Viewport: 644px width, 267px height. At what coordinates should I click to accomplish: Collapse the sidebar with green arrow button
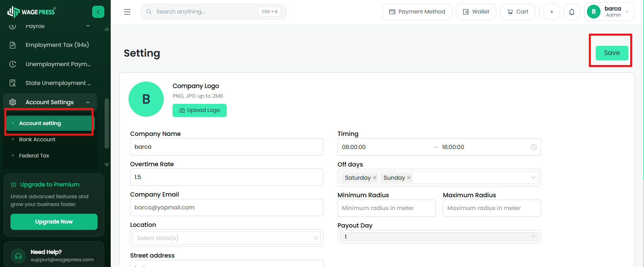98,12
